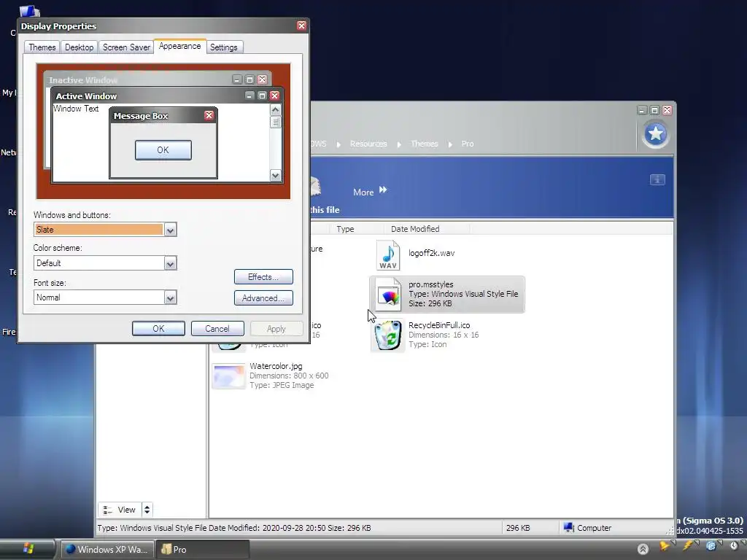Select the RecycleBinFull.ico recycle bin icon

(388, 335)
